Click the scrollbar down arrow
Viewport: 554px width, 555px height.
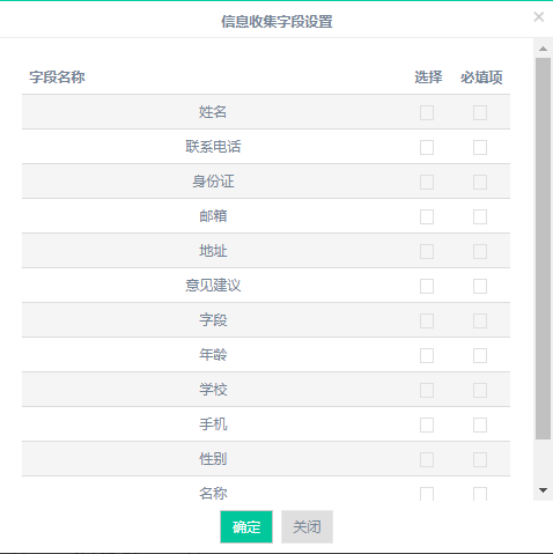pos(543,490)
